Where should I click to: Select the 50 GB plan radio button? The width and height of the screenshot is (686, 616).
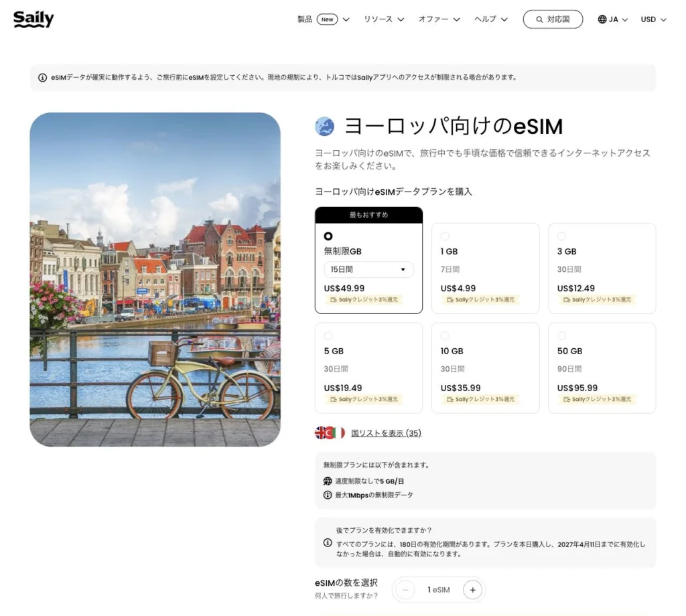click(x=562, y=336)
